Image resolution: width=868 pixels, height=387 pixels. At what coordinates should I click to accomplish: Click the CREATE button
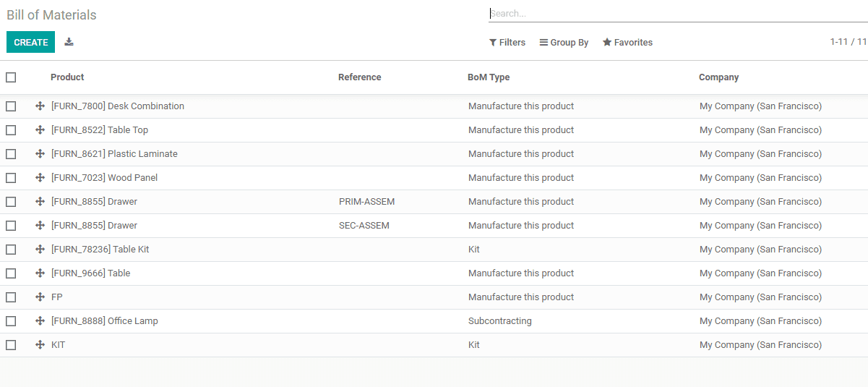click(x=31, y=43)
